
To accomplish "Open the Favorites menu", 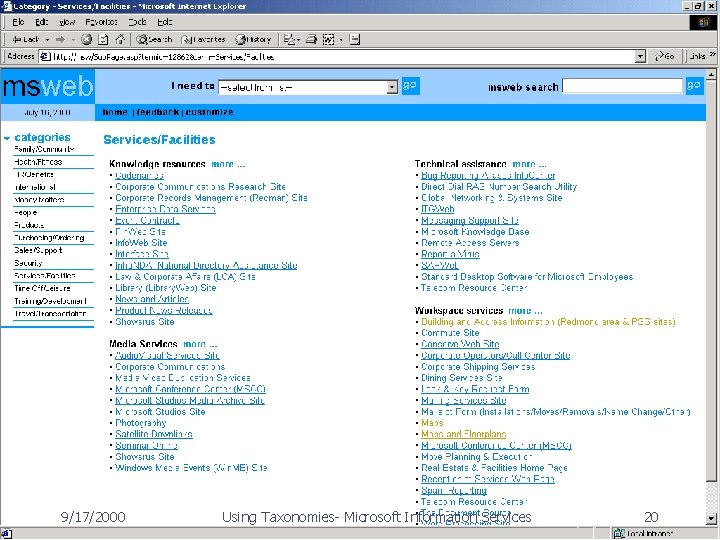I will (101, 22).
